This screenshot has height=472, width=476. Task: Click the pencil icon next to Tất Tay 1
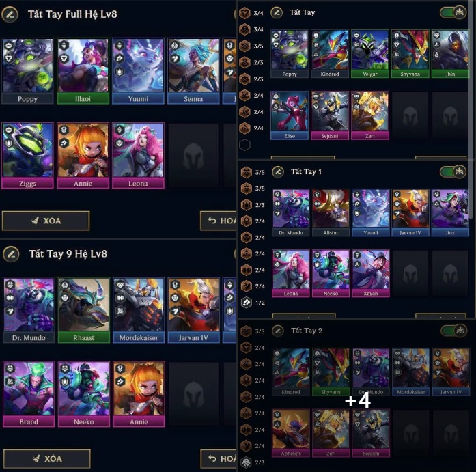pyautogui.click(x=278, y=172)
